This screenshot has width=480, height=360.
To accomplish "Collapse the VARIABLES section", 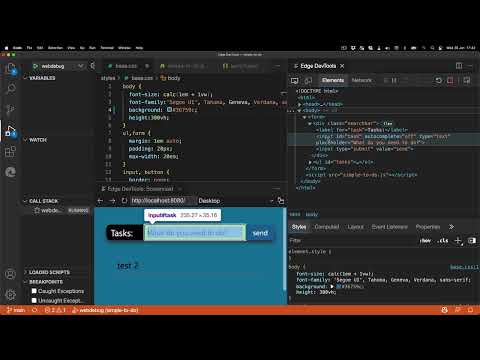I will pyautogui.click(x=39, y=78).
